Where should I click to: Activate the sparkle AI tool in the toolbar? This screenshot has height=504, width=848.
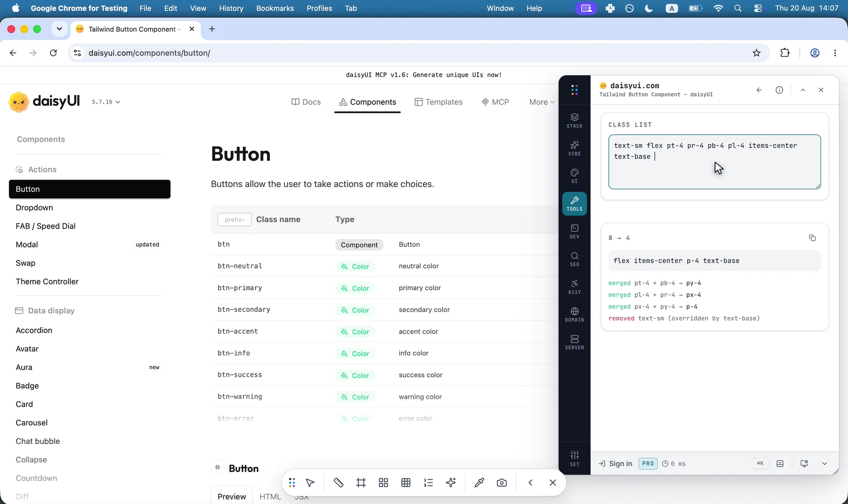[450, 483]
